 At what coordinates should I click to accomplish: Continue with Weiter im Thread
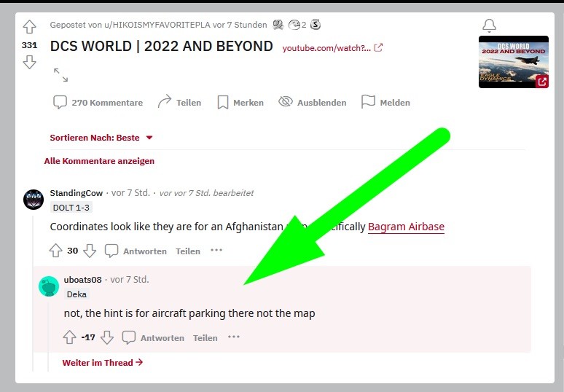(103, 363)
